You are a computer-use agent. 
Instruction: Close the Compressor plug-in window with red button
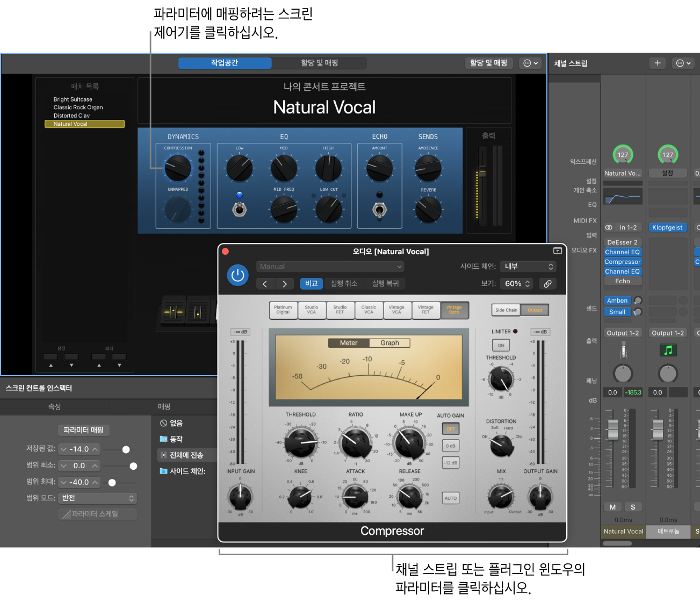coord(226,251)
